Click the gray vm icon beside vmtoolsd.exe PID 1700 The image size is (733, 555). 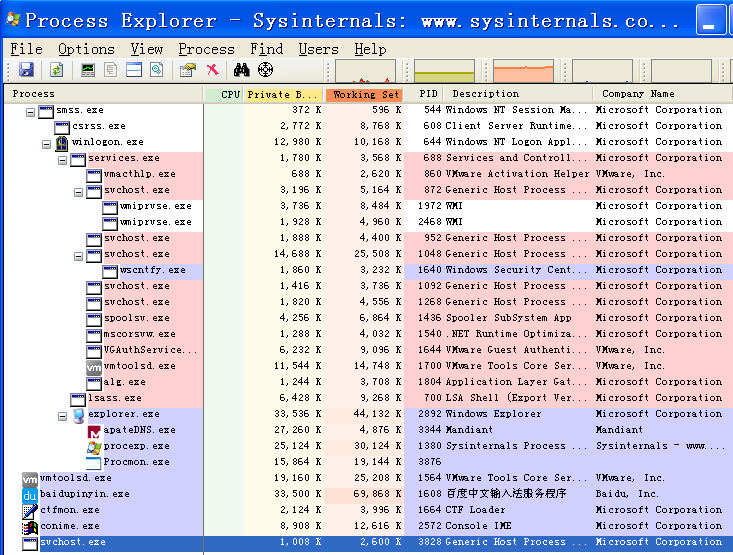coord(94,367)
